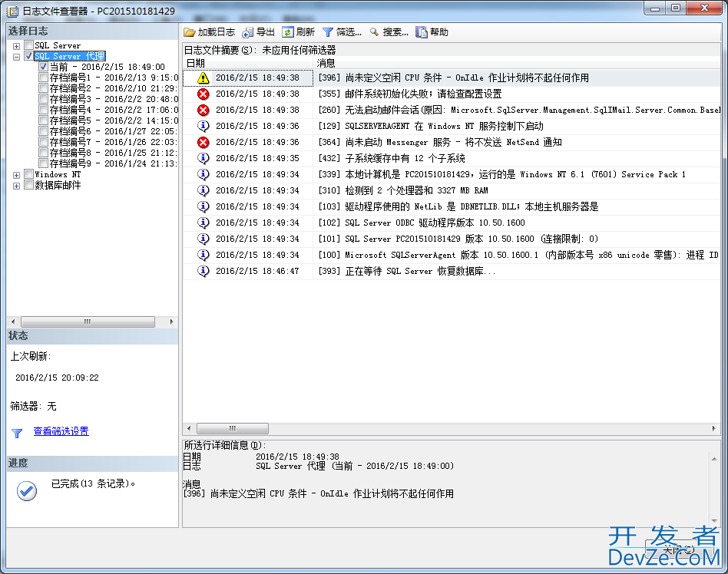728x574 pixels.
Task: Click the Search (搜索) magnifier icon
Action: (x=374, y=32)
